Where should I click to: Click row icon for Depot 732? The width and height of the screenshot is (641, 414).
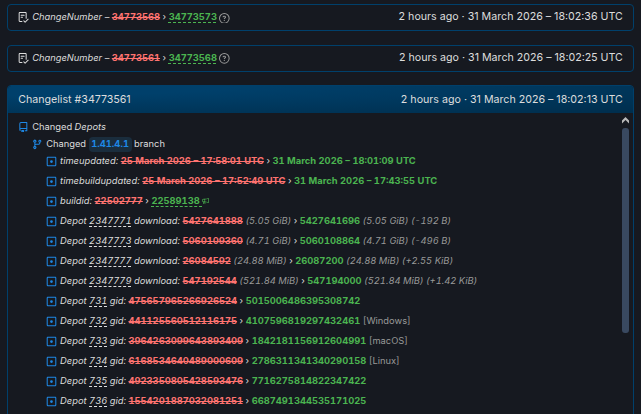[51, 322]
